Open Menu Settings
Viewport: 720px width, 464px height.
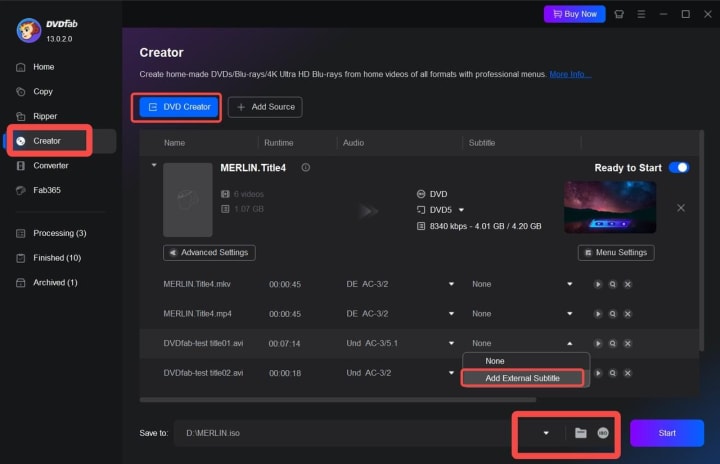[x=616, y=253]
